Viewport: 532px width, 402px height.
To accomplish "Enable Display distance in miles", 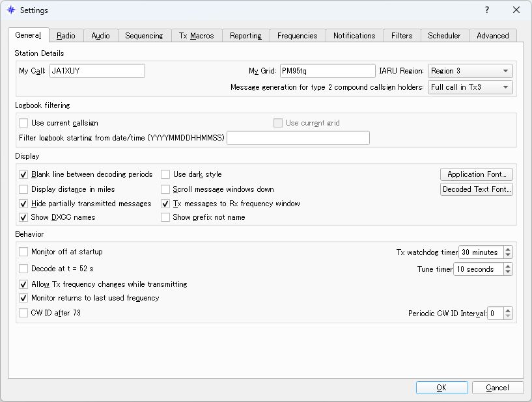I will click(23, 189).
